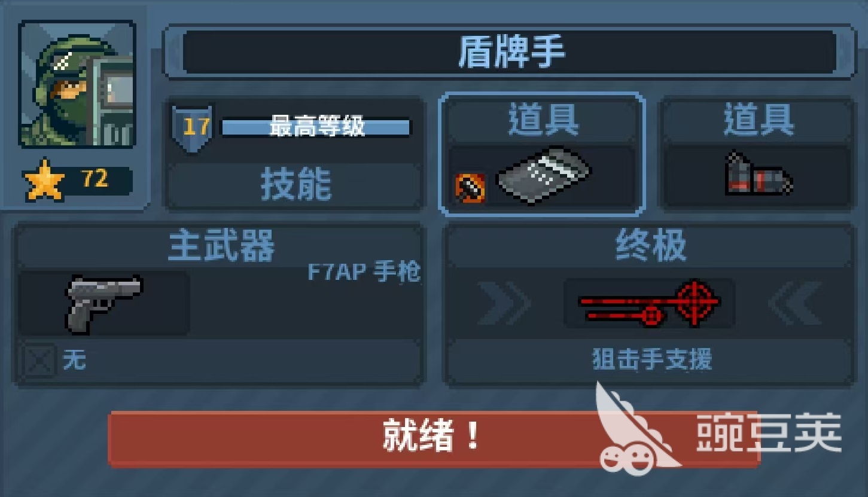The height and width of the screenshot is (497, 868).
Task: Click the gold star rating icon
Action: 44,180
